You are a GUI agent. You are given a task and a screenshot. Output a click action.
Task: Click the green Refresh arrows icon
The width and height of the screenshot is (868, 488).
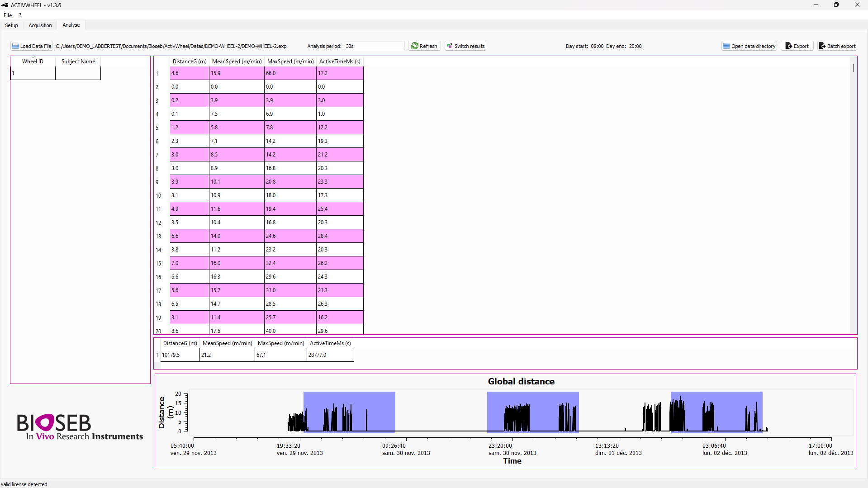(x=414, y=46)
